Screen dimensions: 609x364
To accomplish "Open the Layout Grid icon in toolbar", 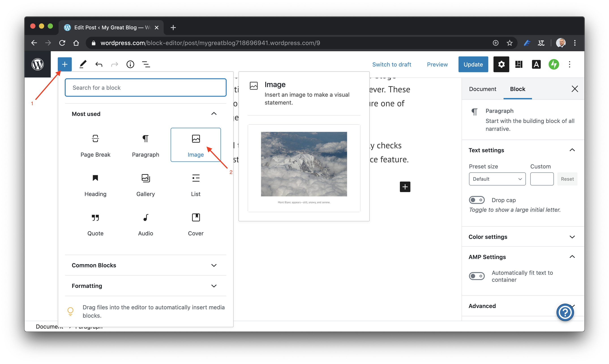I will (x=519, y=64).
